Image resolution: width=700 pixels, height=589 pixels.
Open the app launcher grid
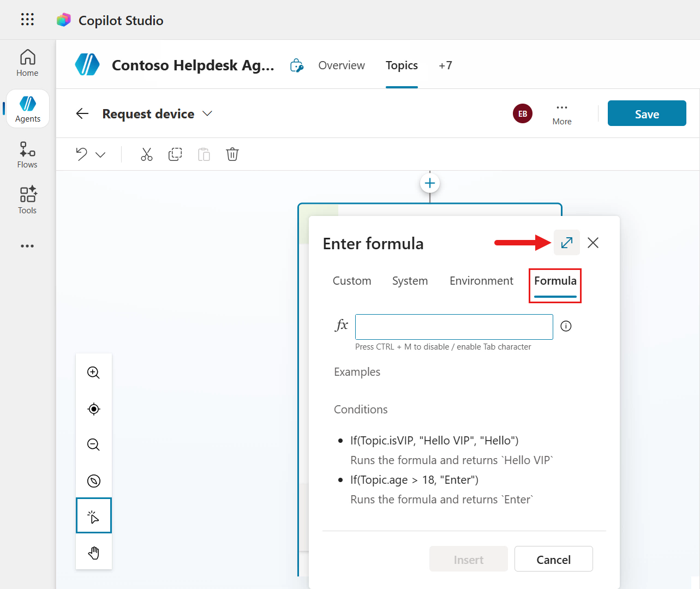(x=27, y=20)
